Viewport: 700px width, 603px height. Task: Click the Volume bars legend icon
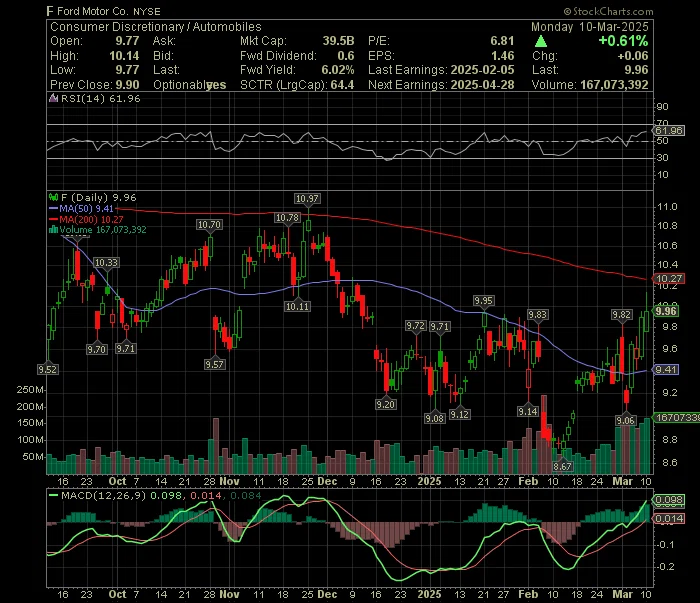pos(53,230)
